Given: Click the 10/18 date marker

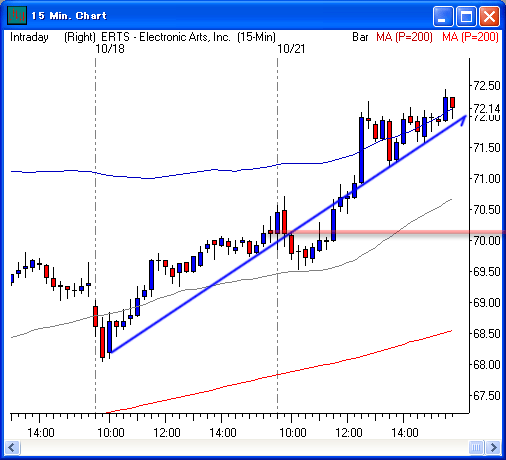Looking at the screenshot, I should (110, 49).
